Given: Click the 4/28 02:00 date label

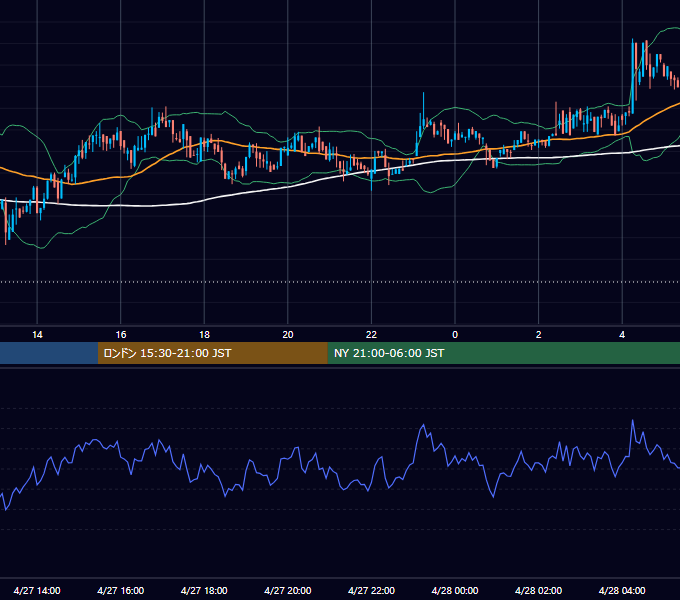Looking at the screenshot, I should 538,590.
